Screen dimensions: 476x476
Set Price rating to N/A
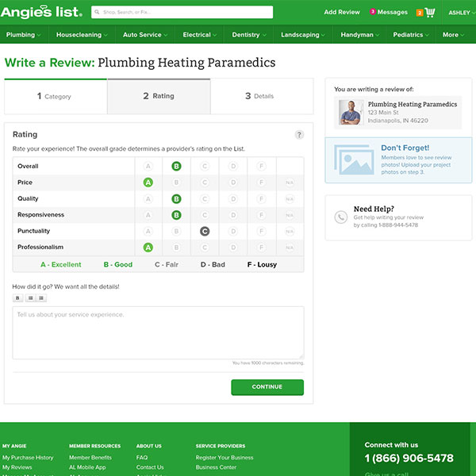tap(290, 182)
